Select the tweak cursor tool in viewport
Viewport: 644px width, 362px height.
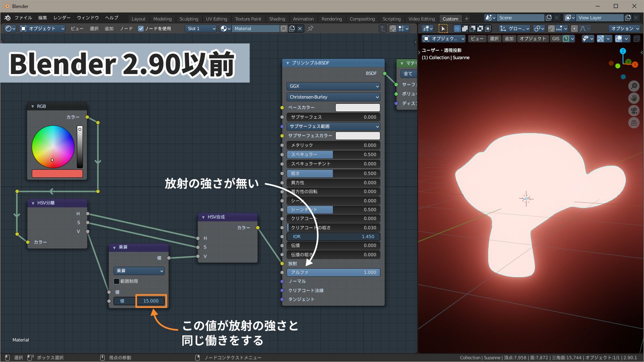[443, 29]
